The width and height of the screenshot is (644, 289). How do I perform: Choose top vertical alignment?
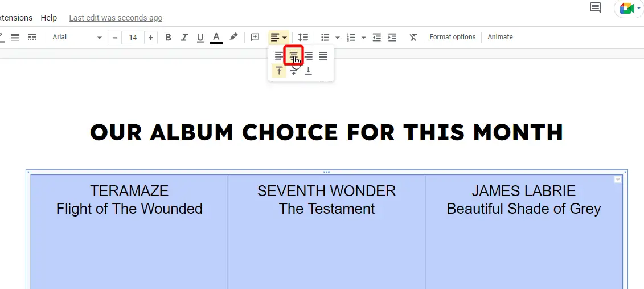point(279,71)
